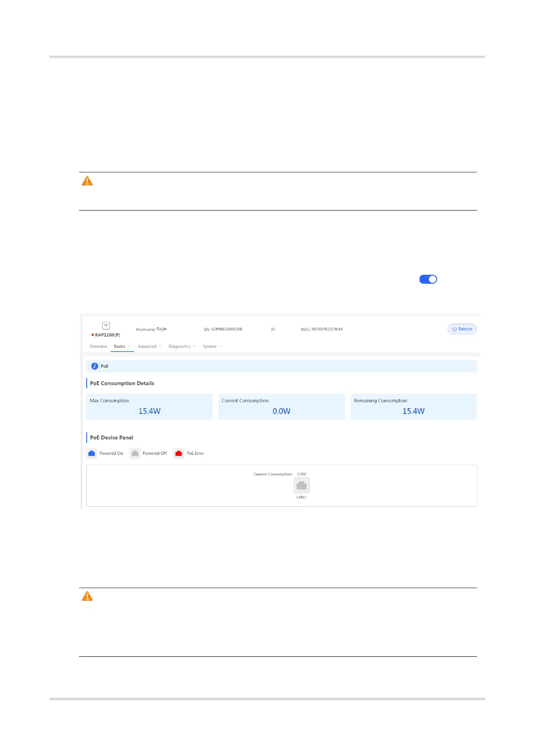
Task: Open the Overview tab
Action: (x=98, y=347)
